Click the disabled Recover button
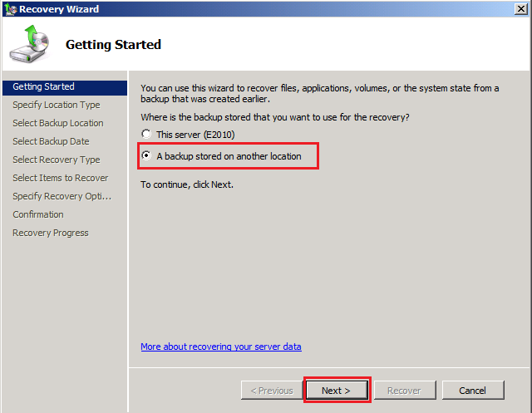 click(404, 391)
